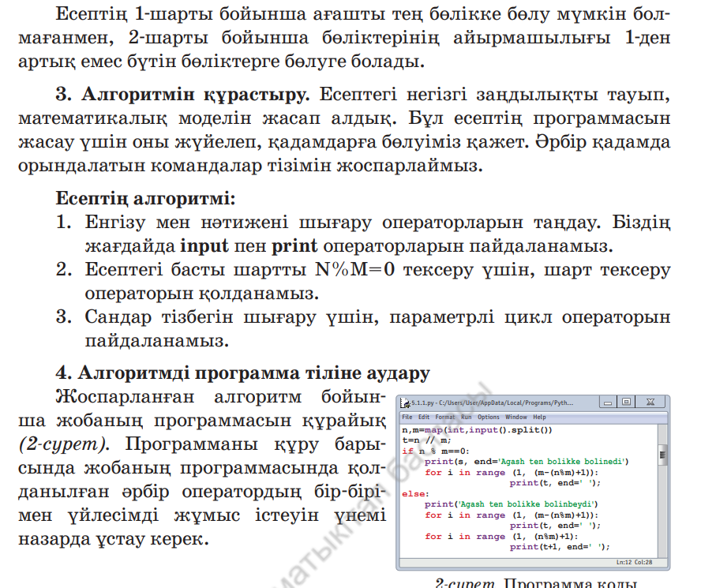Viewport: 701px width, 588px height.
Task: Click the expression 'N%M=0' in step 2
Action: coord(355,270)
